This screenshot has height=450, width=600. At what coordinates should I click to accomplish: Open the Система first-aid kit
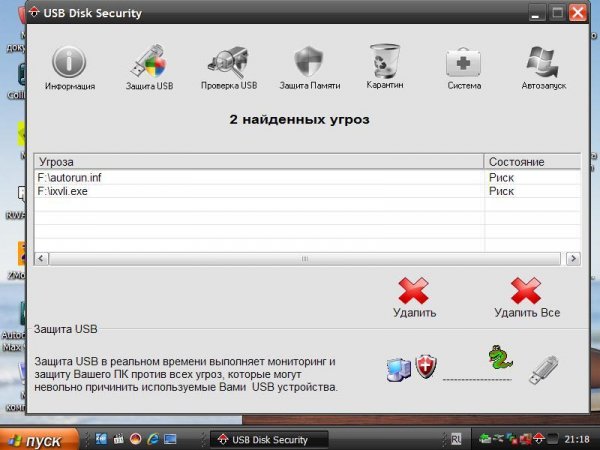pos(464,68)
